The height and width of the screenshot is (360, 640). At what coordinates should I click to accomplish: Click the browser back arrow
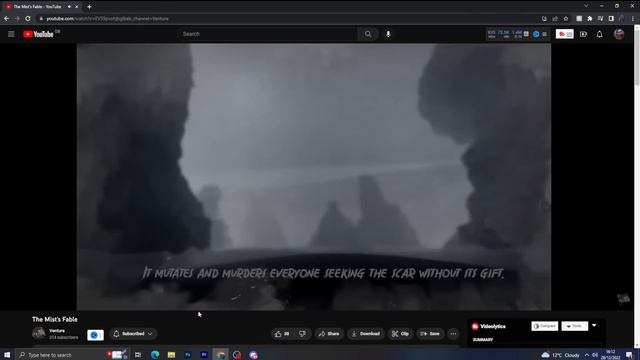(x=7, y=19)
